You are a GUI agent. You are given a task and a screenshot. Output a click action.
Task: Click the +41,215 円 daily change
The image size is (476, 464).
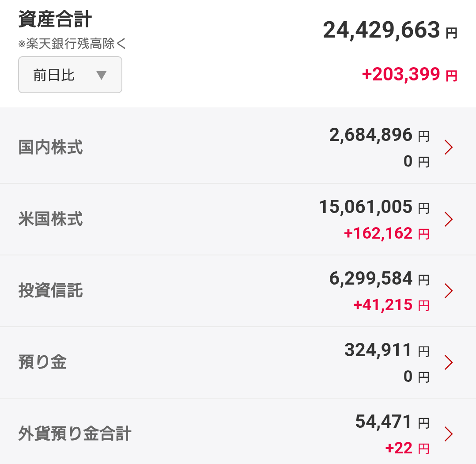[392, 305]
